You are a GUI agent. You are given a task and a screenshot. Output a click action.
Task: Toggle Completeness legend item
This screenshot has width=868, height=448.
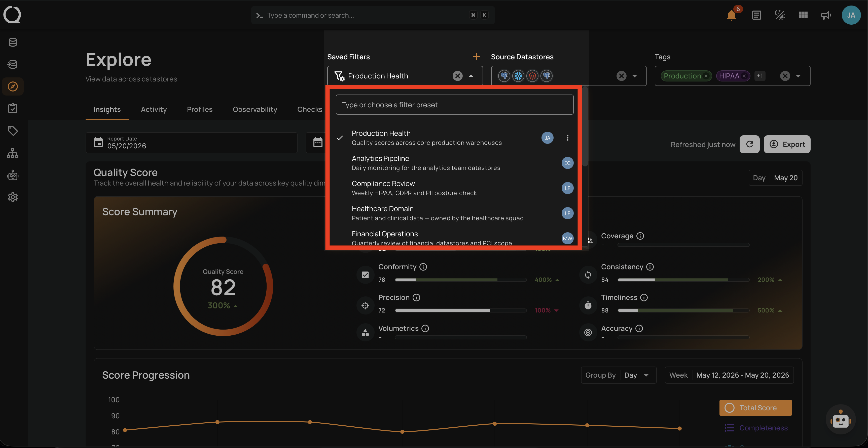756,428
